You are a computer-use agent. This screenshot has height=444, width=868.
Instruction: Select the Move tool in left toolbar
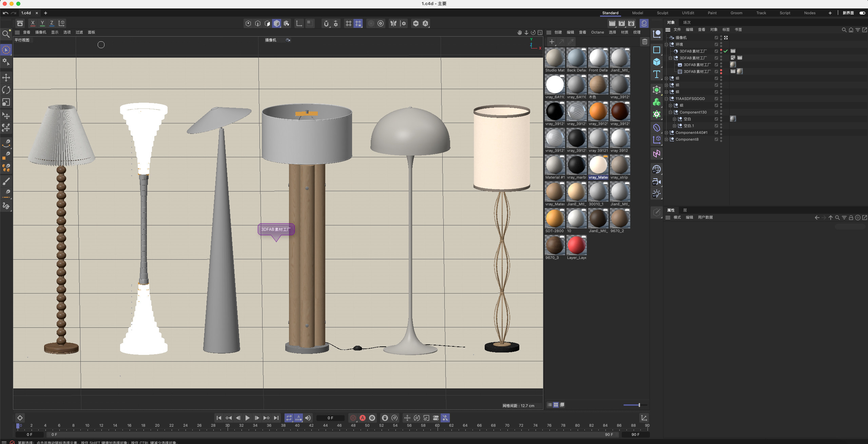6,78
